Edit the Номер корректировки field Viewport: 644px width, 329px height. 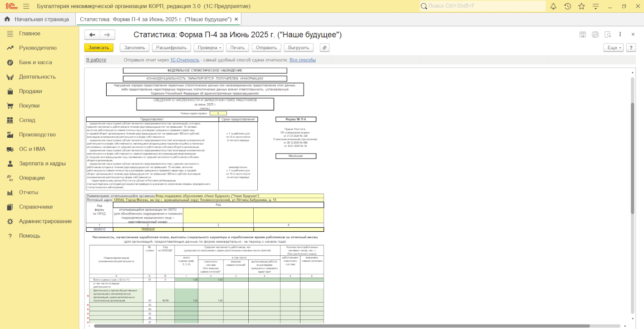pyautogui.click(x=218, y=113)
